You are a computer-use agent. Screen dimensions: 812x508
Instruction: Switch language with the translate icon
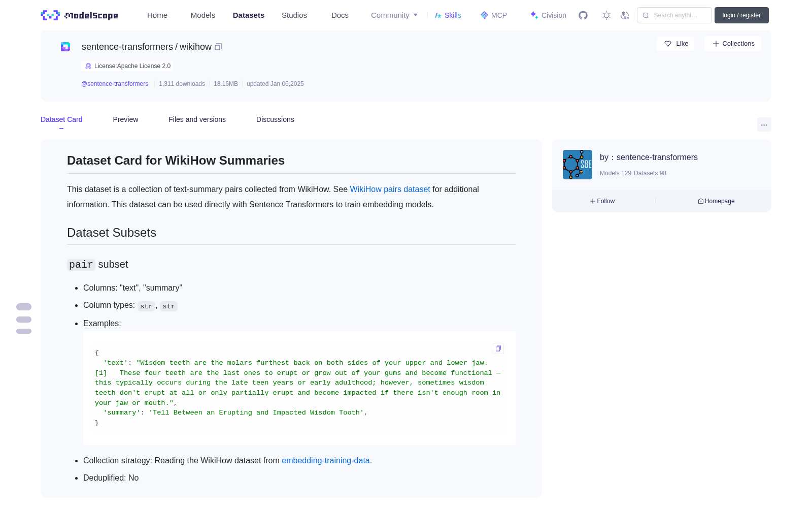click(x=625, y=15)
